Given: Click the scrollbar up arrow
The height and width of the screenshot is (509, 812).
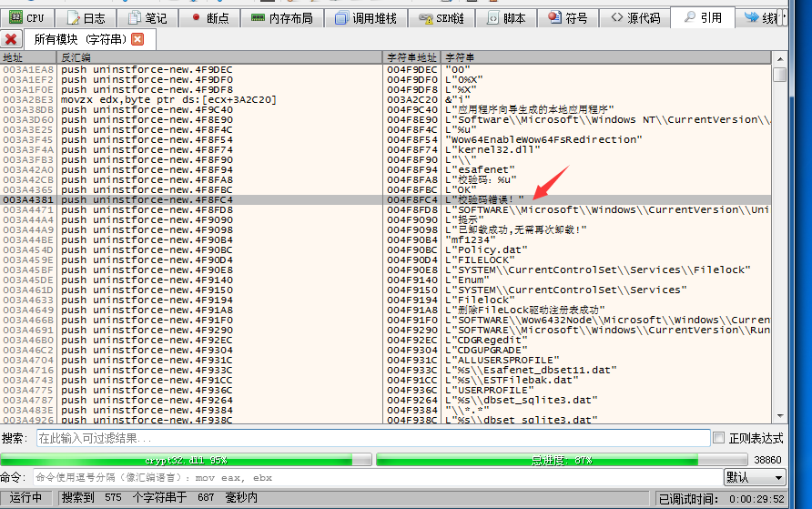Looking at the screenshot, I should (x=780, y=58).
